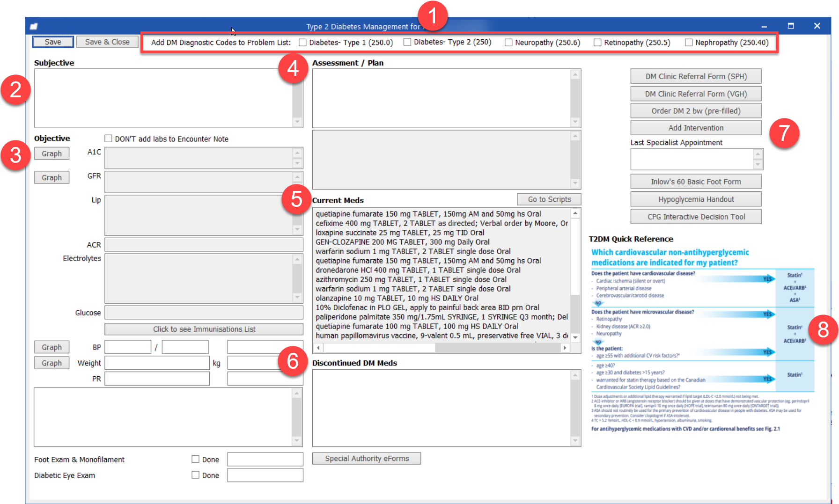
Task: Click the Graph button next to A1C
Action: [52, 153]
